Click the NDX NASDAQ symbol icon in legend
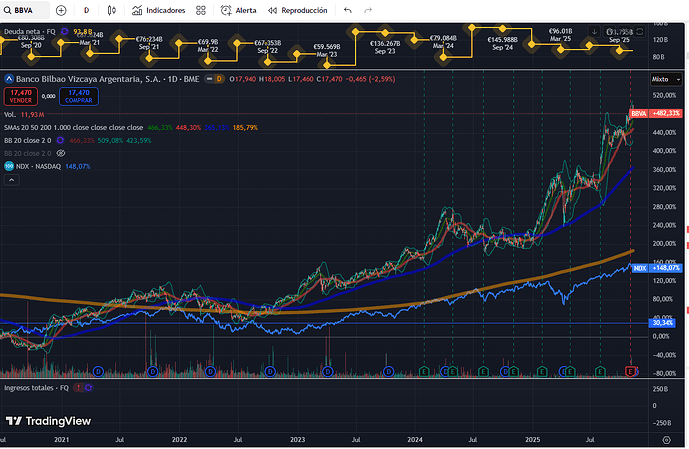The height and width of the screenshot is (449, 689). click(9, 166)
